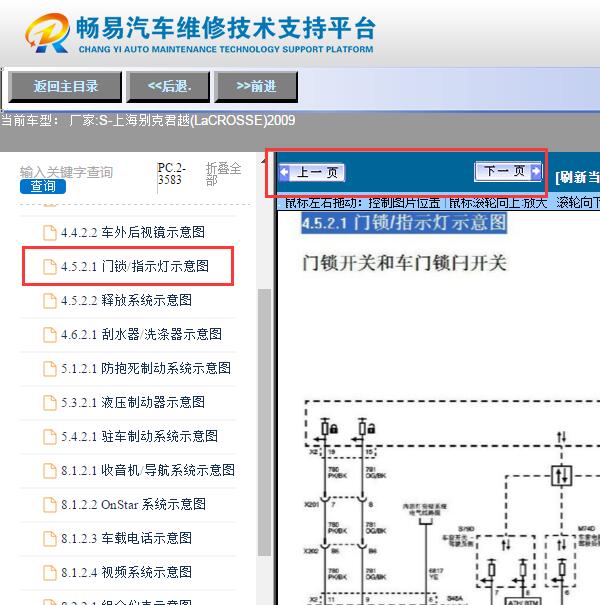Click document icon beside 车外后视镜示意图
Screen dimensions: 600x605
tap(49, 233)
